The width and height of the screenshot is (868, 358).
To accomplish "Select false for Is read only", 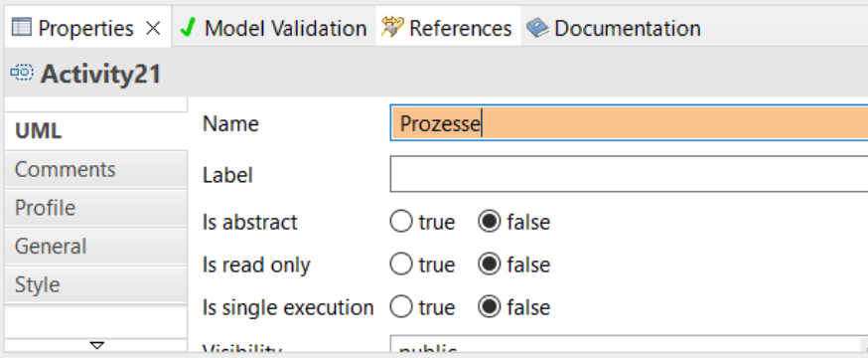I will [x=490, y=265].
